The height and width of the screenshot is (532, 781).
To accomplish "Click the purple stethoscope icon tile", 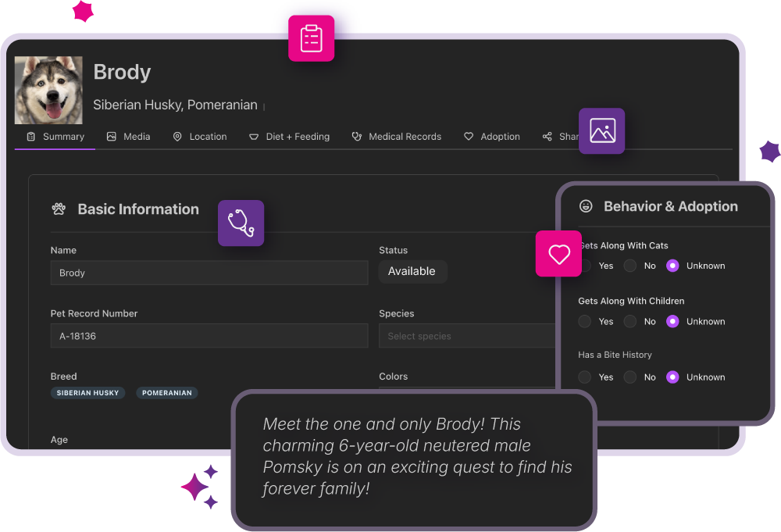I will (241, 223).
